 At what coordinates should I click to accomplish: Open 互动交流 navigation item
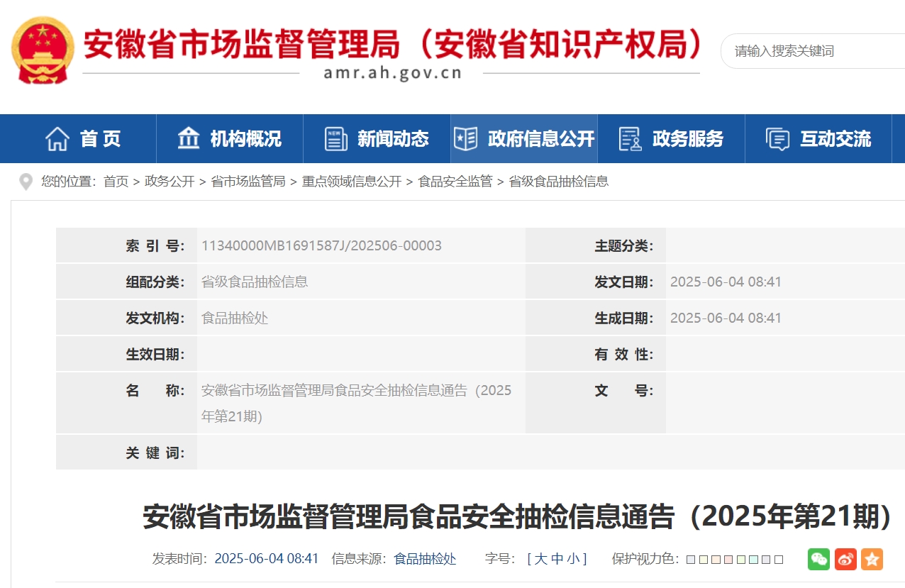point(818,139)
